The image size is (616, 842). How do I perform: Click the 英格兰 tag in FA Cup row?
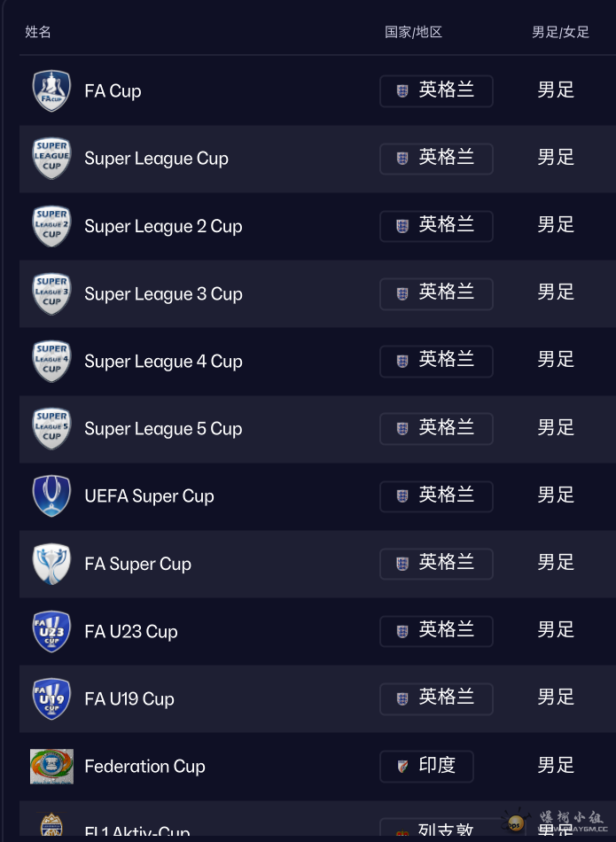(436, 90)
